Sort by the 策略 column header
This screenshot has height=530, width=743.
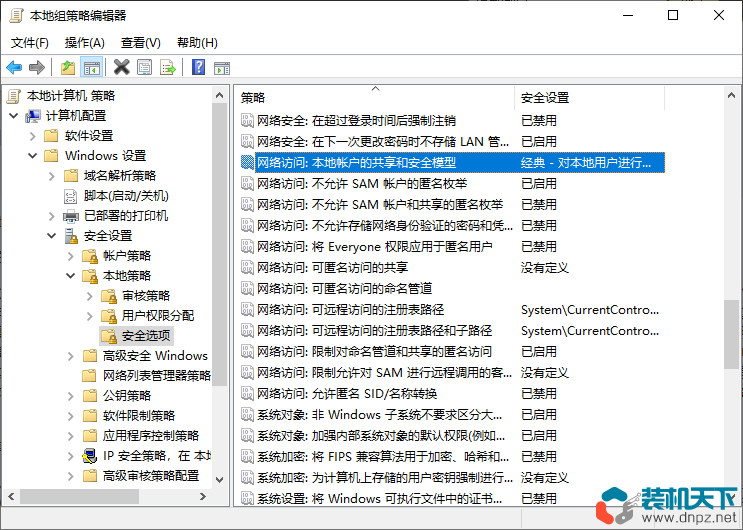(x=374, y=98)
